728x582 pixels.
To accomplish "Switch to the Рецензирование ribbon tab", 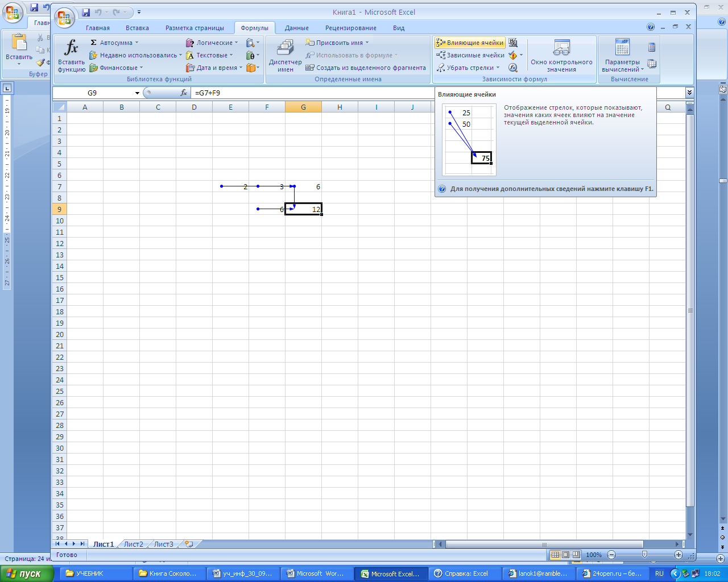I will tap(351, 28).
